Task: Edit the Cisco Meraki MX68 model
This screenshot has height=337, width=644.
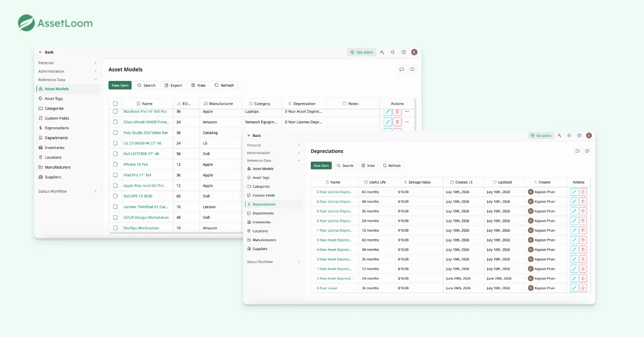Action: click(x=388, y=122)
